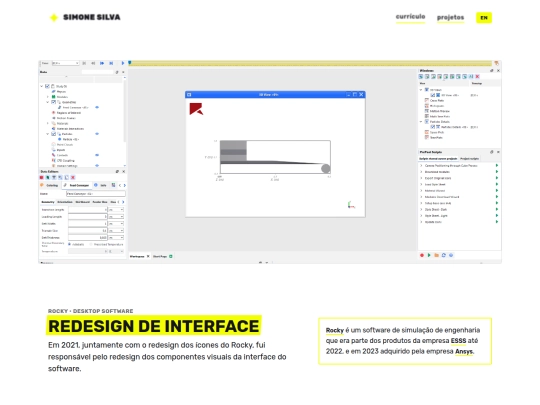Toggle visibility eye on the Particles row
Image resolution: width=540 pixels, height=405 pixels.
97,134
